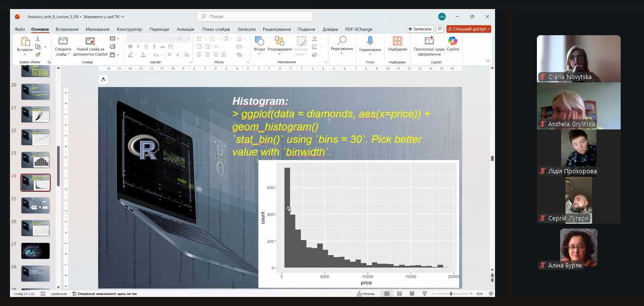Viewport: 644px width, 306px height.
Task: Click the Cut scissors icon
Action: 38,40
